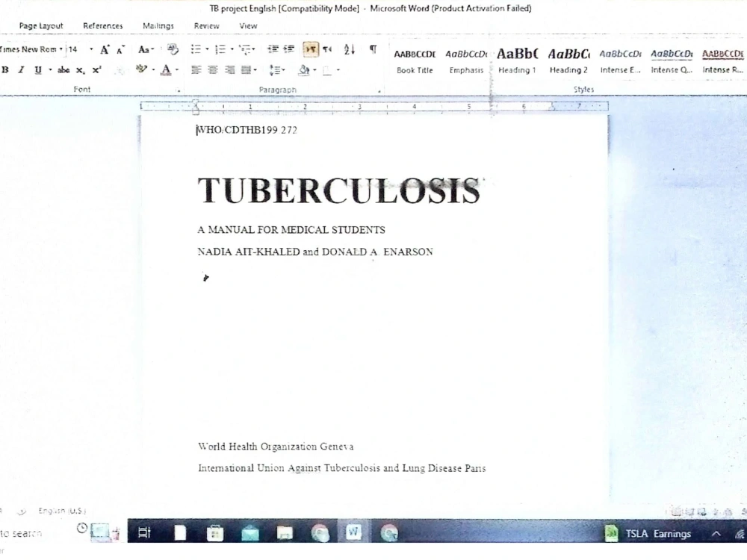Open the Mail app on the taskbar
The image size is (747, 560).
250,532
